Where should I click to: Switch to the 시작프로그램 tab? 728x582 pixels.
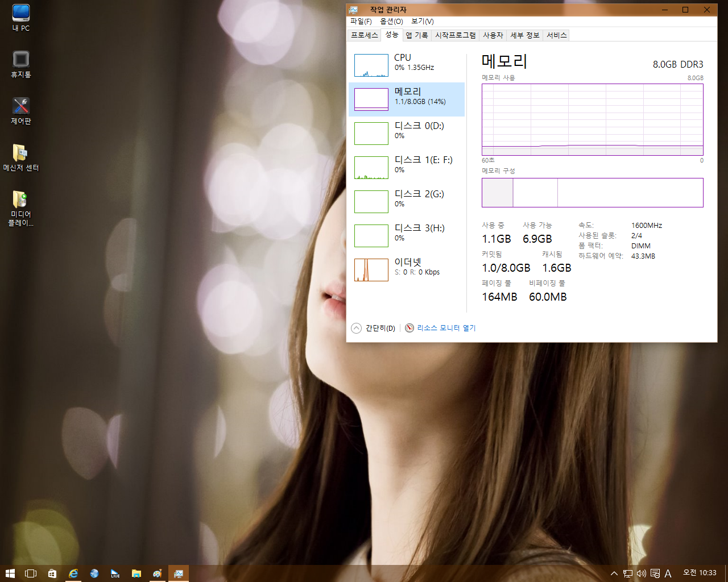(456, 35)
